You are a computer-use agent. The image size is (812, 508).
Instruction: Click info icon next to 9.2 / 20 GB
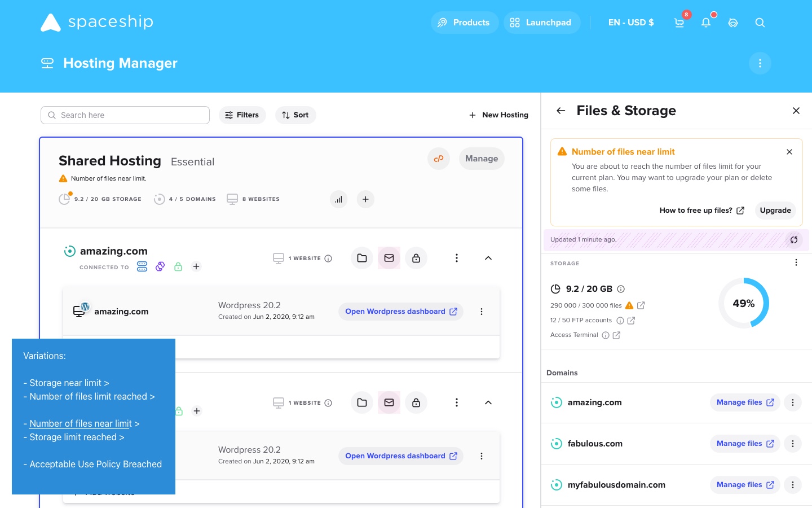pyautogui.click(x=621, y=289)
